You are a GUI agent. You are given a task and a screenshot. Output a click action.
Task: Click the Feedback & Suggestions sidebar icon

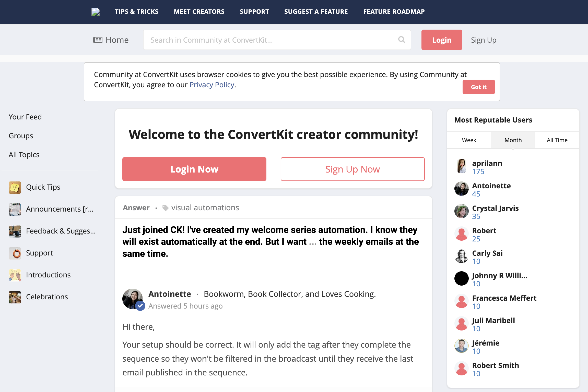[15, 230]
